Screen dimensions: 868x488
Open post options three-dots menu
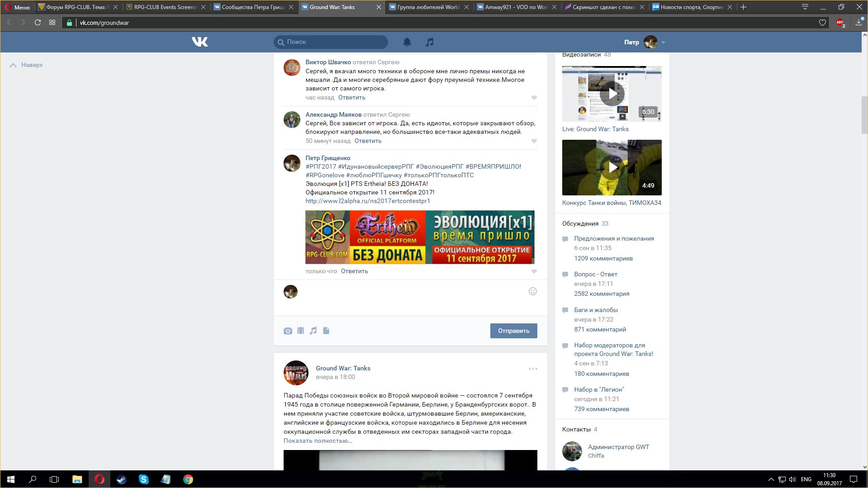(x=533, y=369)
